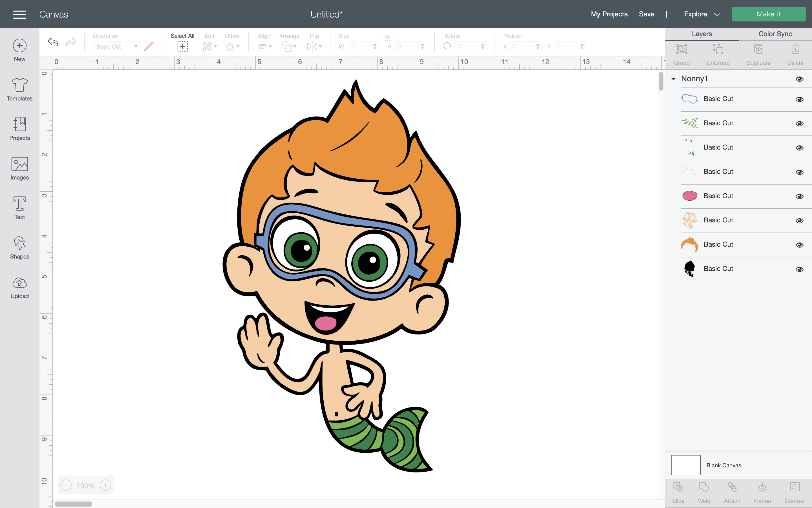
Task: Open the Offset dropdown
Action: (x=232, y=46)
